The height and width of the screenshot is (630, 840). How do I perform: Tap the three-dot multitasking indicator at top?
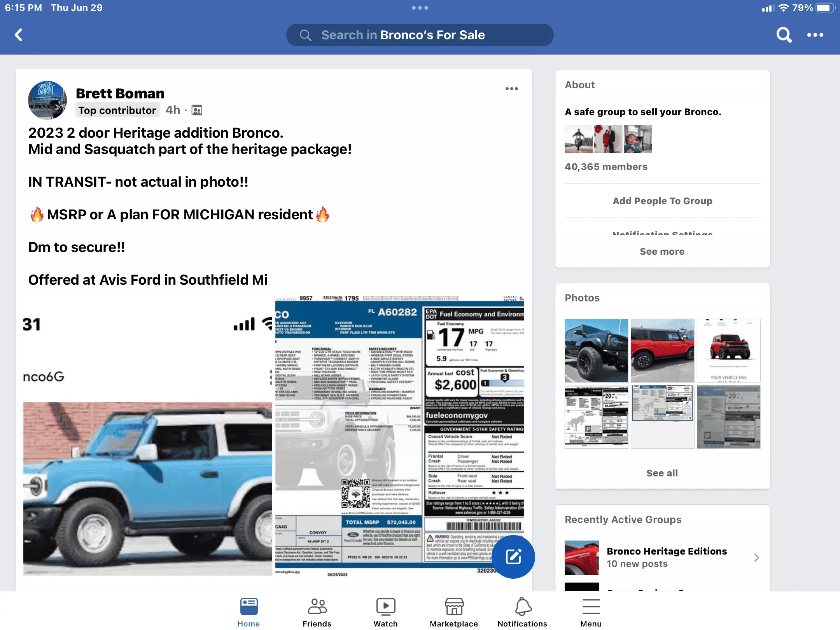(420, 8)
